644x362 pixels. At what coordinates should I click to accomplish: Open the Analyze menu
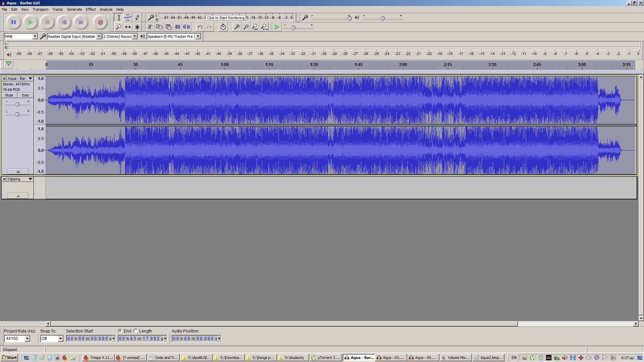pyautogui.click(x=106, y=9)
